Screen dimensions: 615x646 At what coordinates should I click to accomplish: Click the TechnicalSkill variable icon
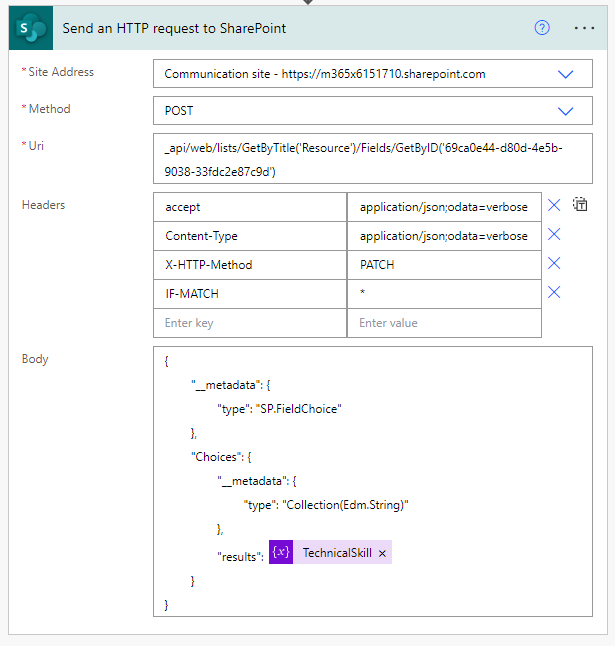[281, 552]
